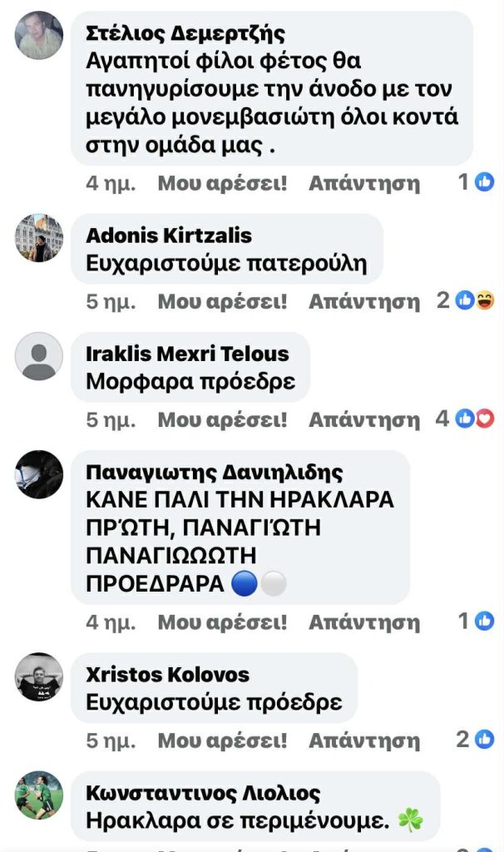Viewport: 504px width, 852px height.
Task: View like reaction on Στέλιος Δεμερτζής comment
Action: (x=484, y=181)
